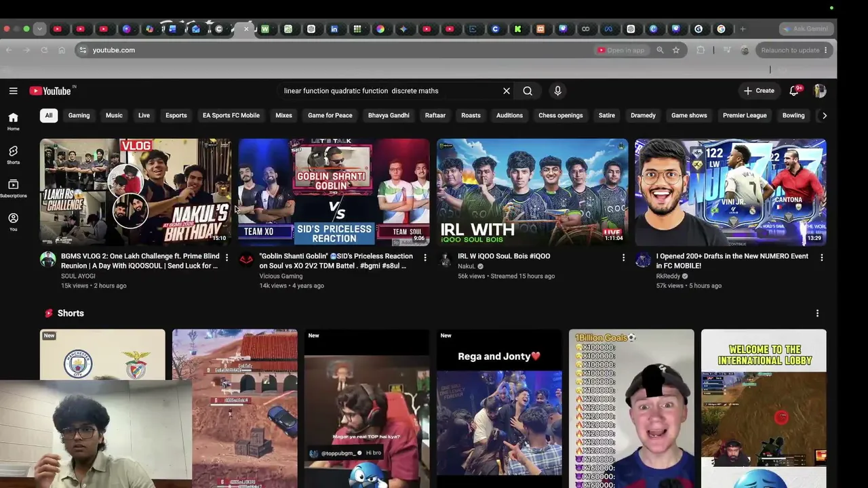
Task: Open the zoom magnifier in address bar
Action: (660, 50)
